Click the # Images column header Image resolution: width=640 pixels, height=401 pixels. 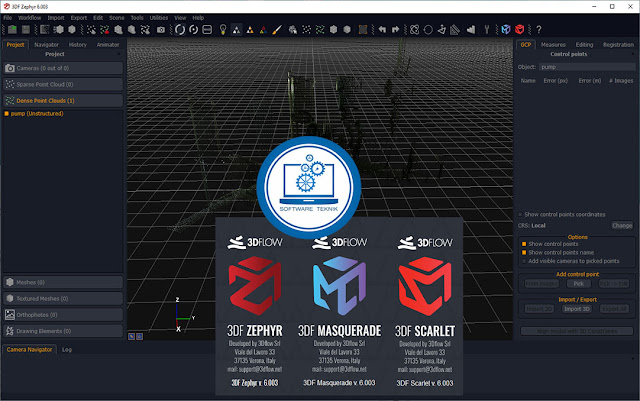pos(621,81)
